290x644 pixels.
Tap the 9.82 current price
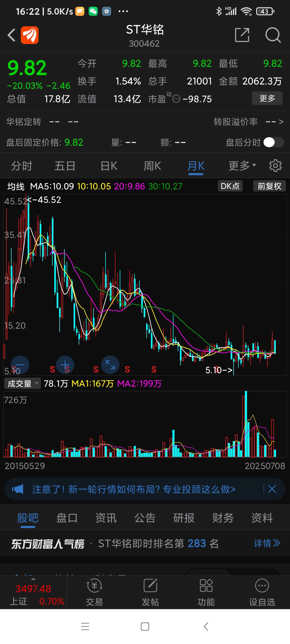[x=27, y=68]
